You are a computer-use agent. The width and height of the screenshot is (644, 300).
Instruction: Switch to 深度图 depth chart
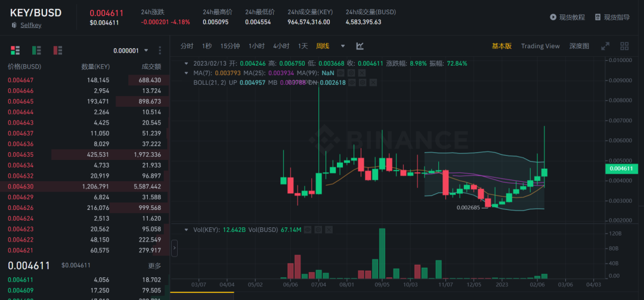coord(579,46)
